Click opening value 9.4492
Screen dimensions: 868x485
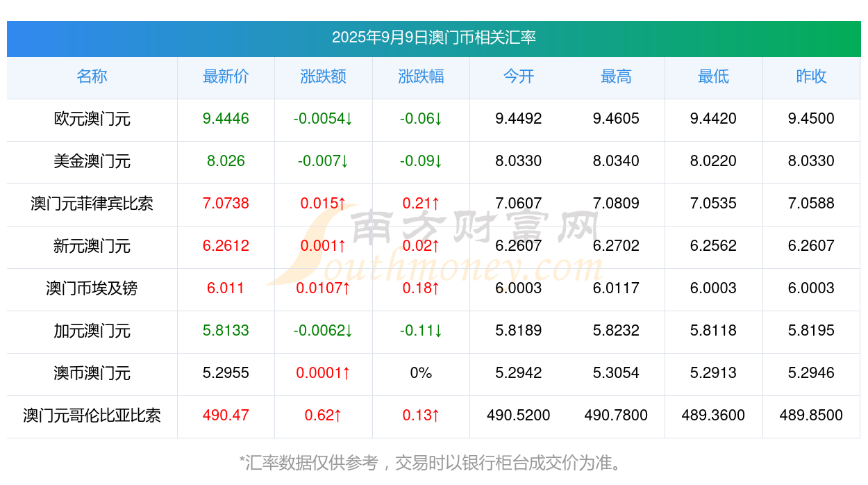[519, 119]
